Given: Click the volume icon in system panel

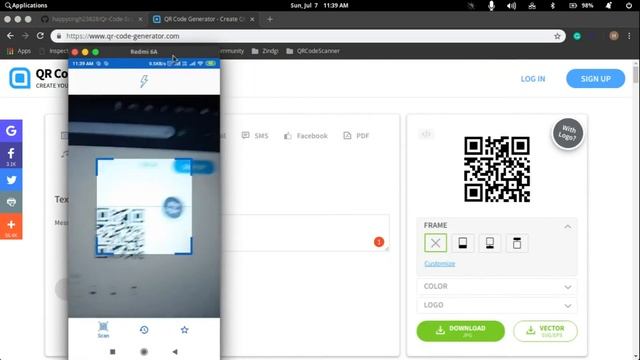Looking at the screenshot, I should [x=511, y=5].
